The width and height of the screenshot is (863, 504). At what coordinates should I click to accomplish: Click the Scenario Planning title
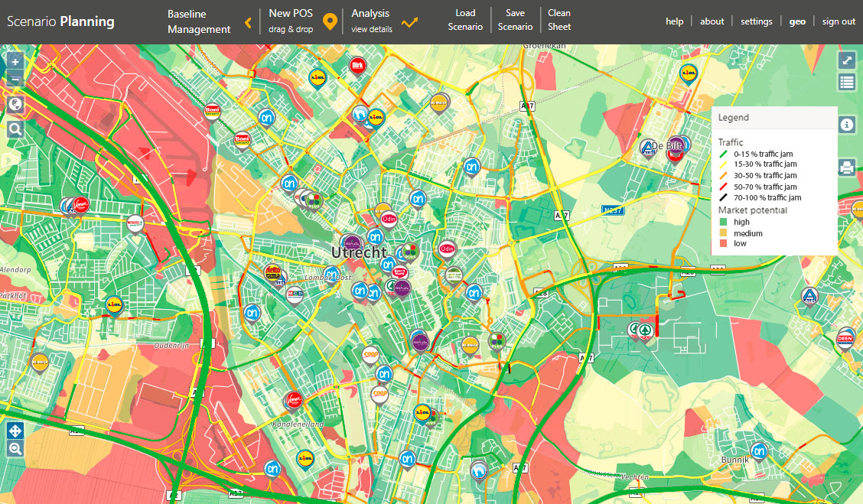[60, 21]
